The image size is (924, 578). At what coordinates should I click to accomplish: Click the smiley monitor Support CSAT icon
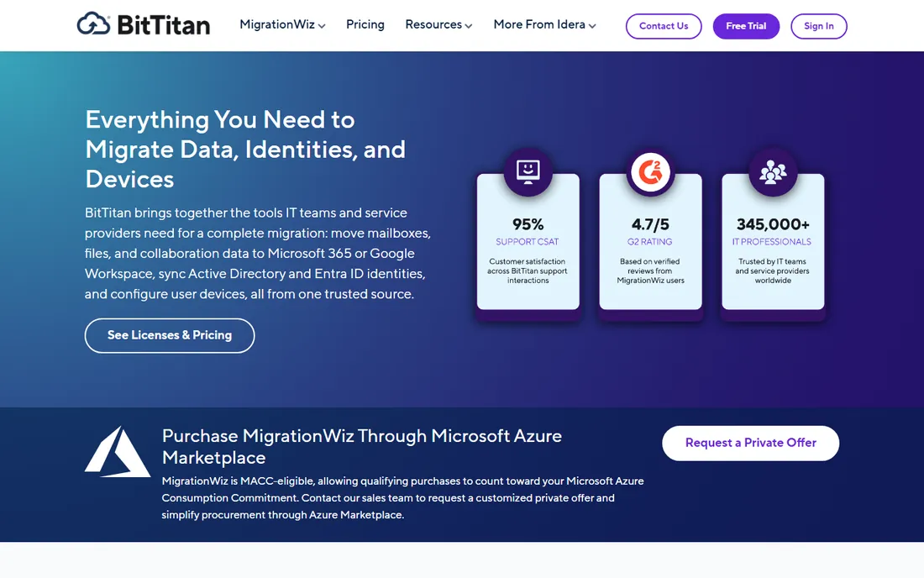(x=528, y=172)
